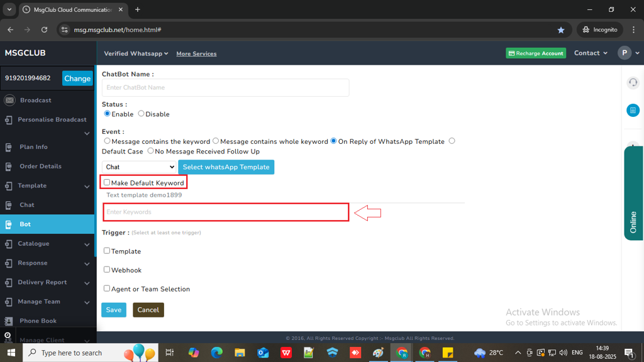Open Sticky Notes from taskbar
Viewport: 644px width, 362px height.
tap(448, 353)
